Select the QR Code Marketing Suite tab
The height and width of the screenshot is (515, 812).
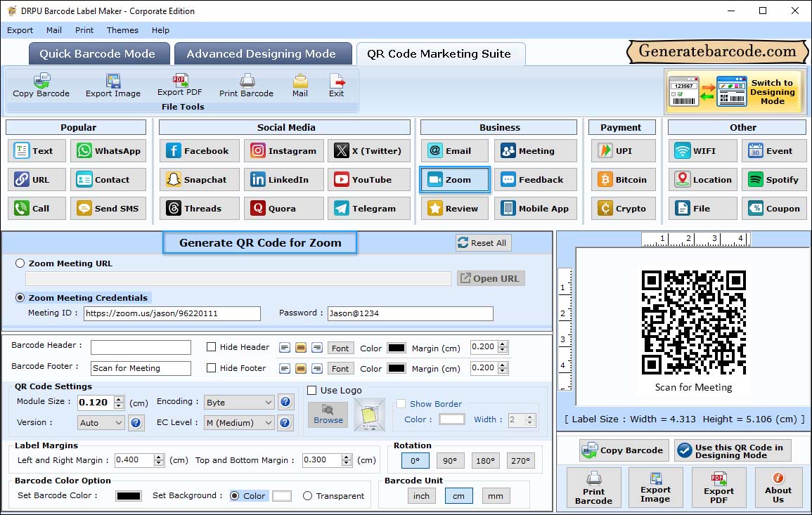pyautogui.click(x=440, y=54)
